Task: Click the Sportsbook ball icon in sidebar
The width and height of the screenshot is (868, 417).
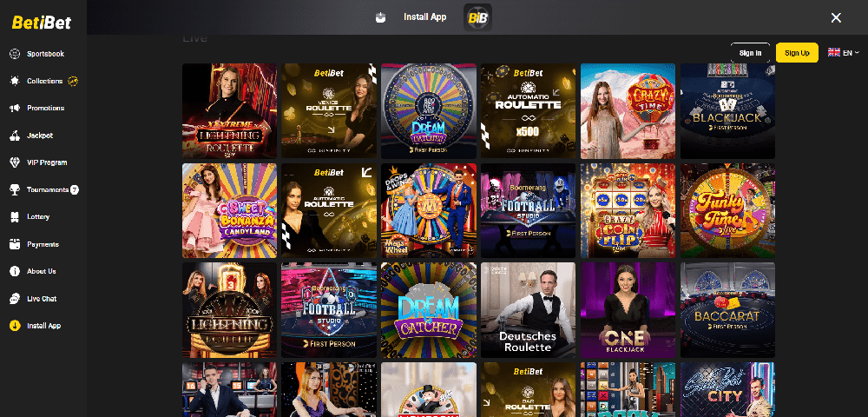Action: [15, 54]
